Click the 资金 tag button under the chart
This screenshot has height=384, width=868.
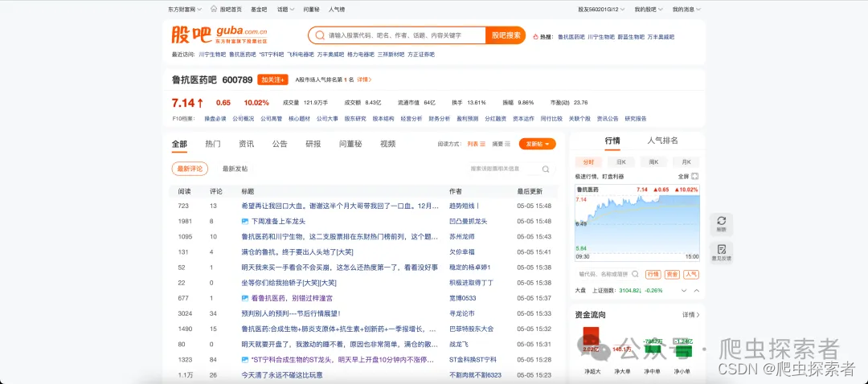(672, 275)
